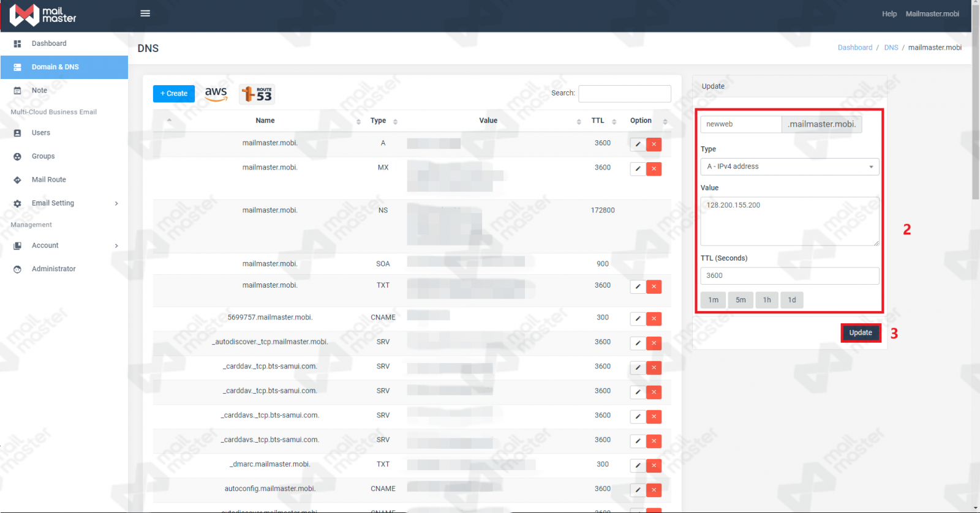The height and width of the screenshot is (513, 980).
Task: Edit the mailmaster.mobi. A record
Action: 638,144
